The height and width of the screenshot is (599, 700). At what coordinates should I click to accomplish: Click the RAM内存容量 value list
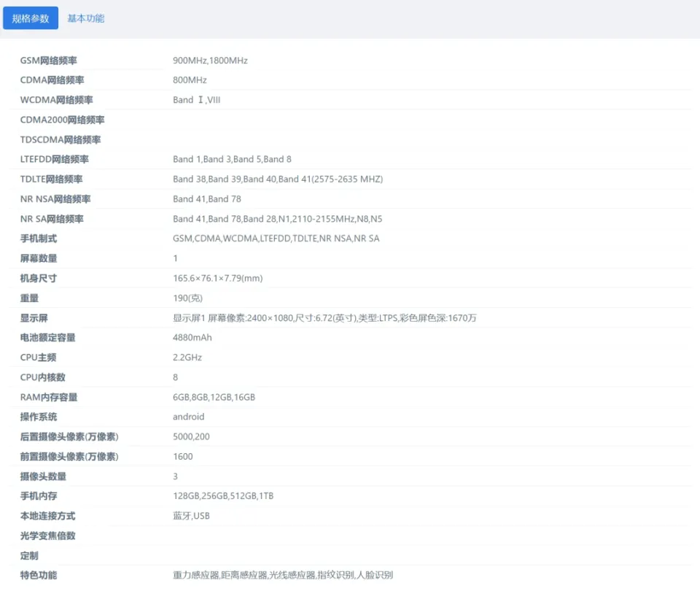(x=214, y=397)
